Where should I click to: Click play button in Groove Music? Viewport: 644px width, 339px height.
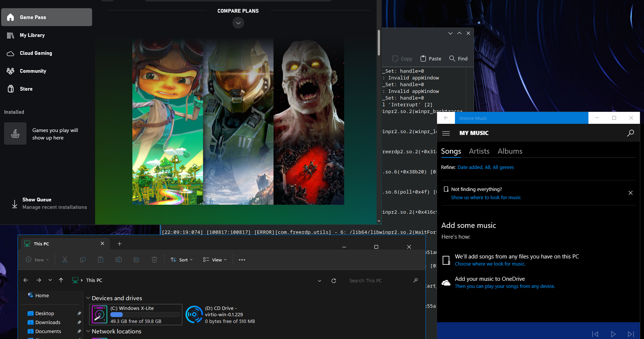pos(613,334)
